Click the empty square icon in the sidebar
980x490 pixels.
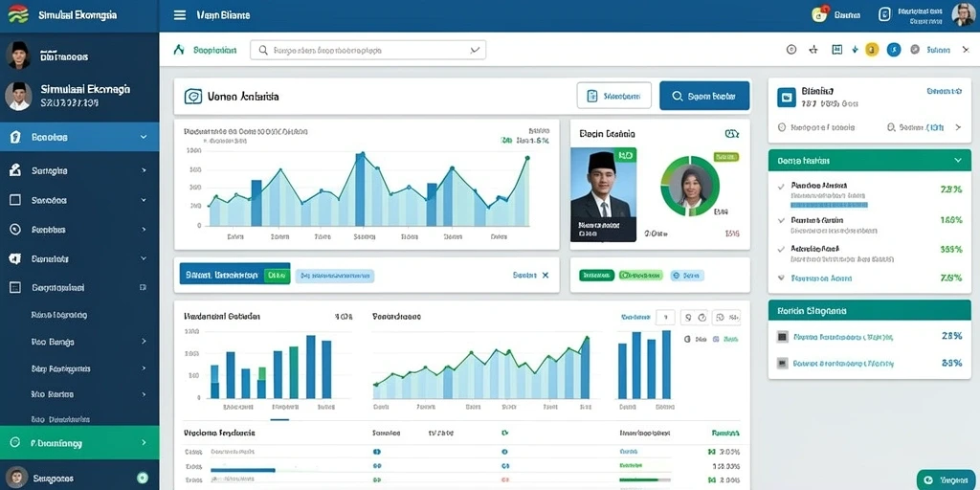coord(15,200)
